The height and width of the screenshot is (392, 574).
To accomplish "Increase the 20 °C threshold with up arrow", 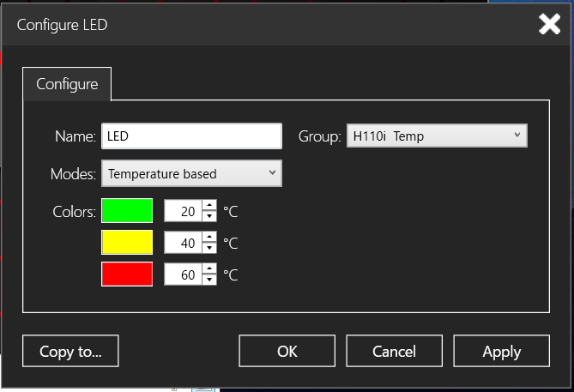I will tap(209, 205).
